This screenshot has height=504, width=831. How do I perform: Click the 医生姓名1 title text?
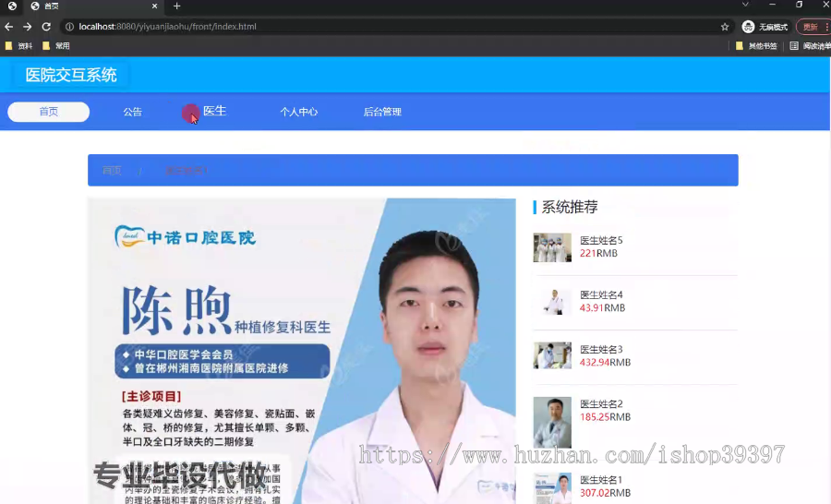[601, 480]
